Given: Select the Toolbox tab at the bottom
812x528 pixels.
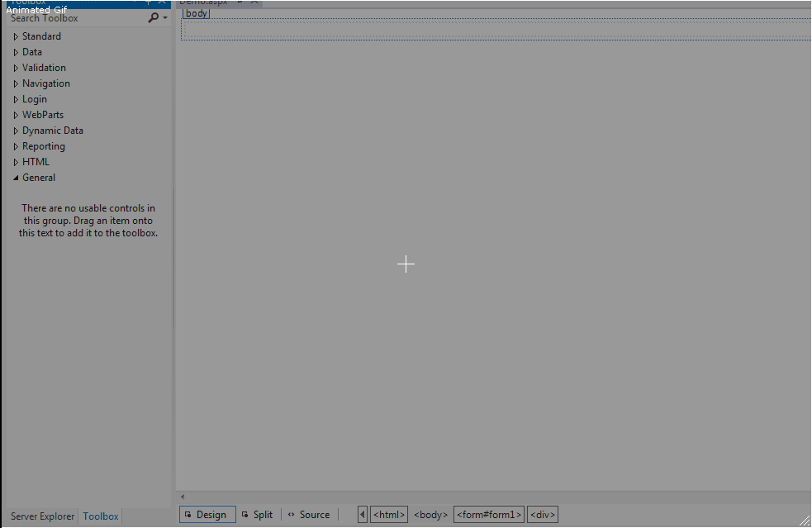Looking at the screenshot, I should pos(101,516).
